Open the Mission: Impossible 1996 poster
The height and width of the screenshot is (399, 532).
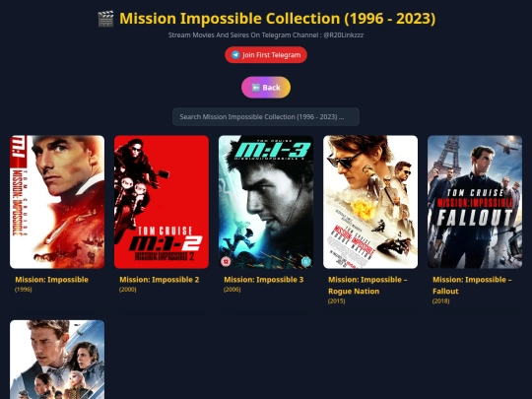(57, 202)
